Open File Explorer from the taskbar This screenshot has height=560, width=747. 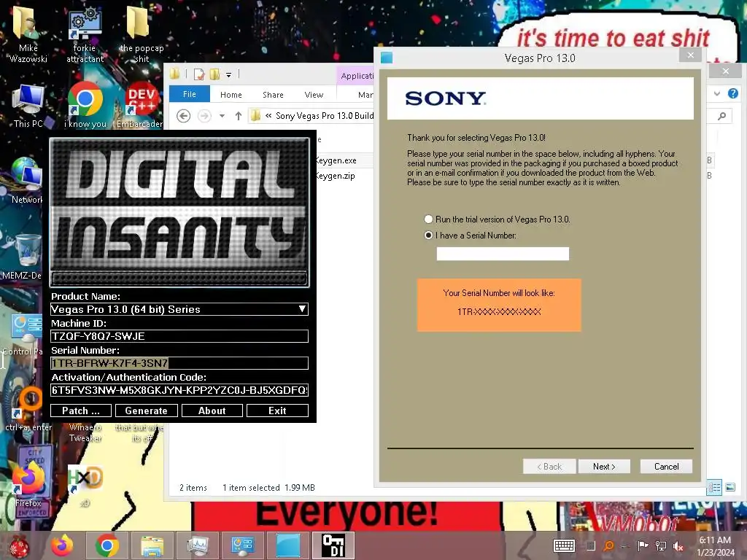pos(152,545)
